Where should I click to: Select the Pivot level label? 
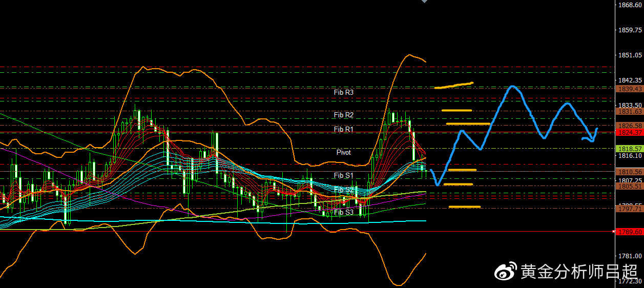[344, 153]
